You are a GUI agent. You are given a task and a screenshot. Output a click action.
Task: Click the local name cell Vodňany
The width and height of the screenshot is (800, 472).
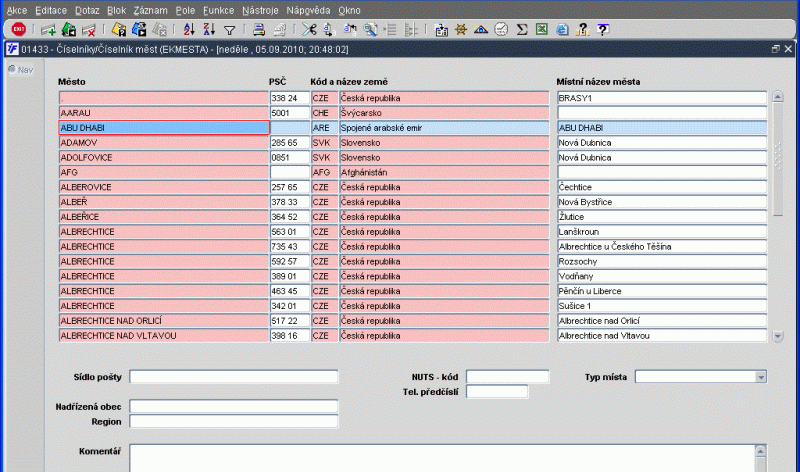[662, 276]
